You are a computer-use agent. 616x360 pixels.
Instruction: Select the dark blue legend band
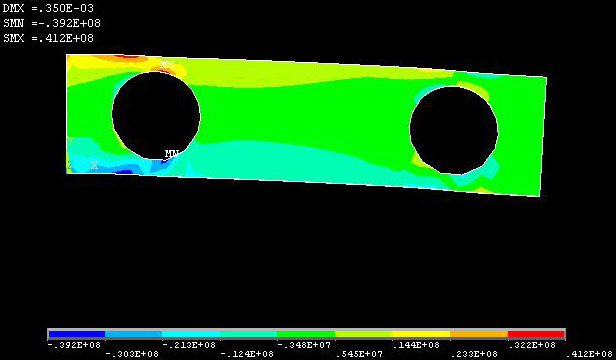coord(77,334)
